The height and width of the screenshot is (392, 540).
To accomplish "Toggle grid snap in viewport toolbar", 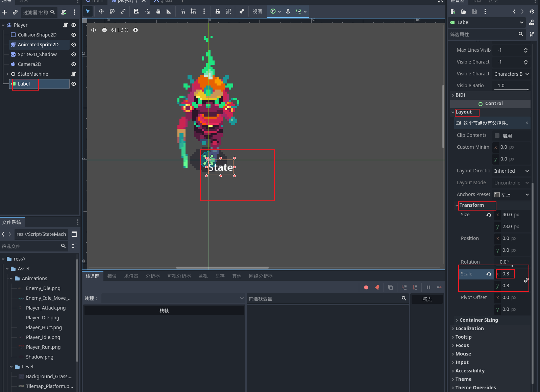I will [193, 11].
